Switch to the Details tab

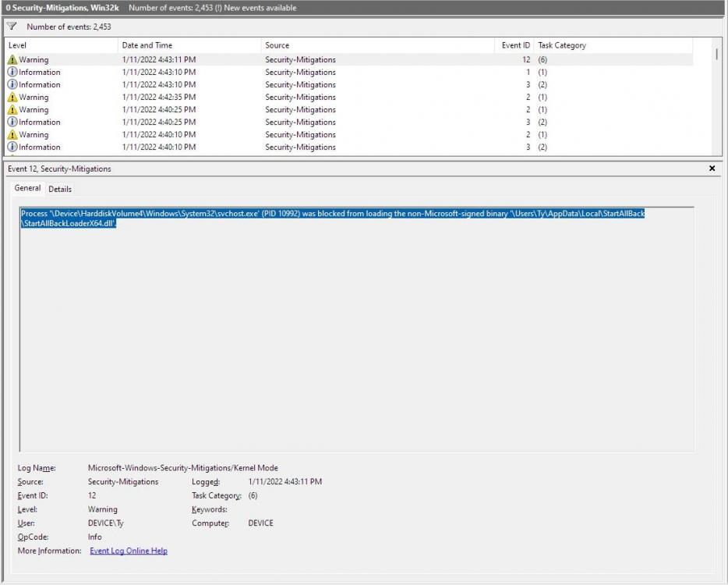coord(60,189)
